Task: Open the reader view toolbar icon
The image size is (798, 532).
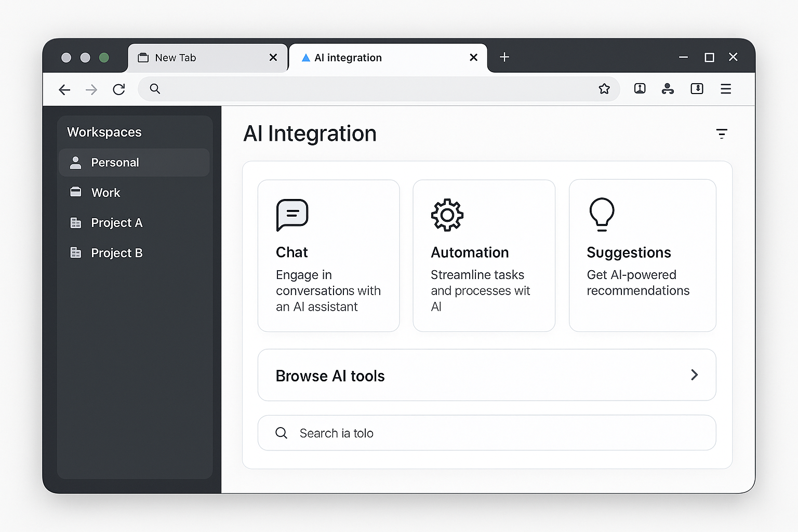Action: (x=640, y=89)
